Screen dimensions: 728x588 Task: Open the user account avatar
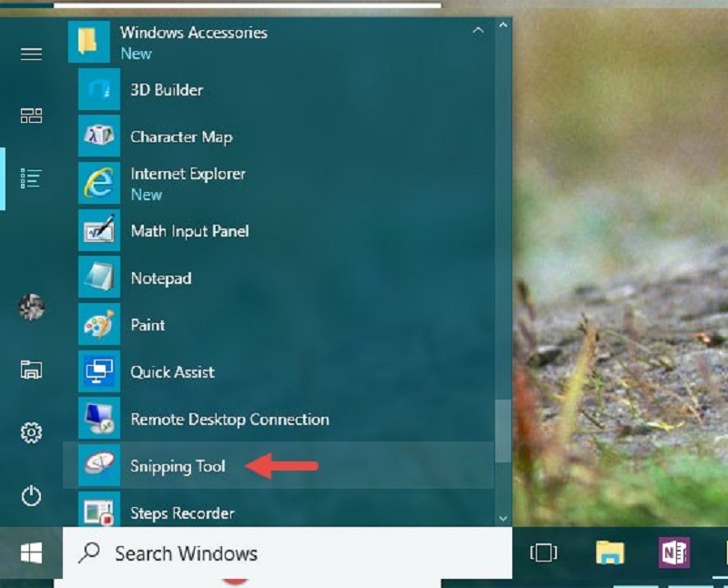point(32,307)
